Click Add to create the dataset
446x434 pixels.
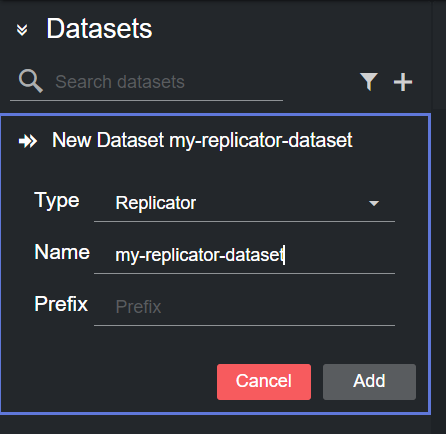[369, 382]
